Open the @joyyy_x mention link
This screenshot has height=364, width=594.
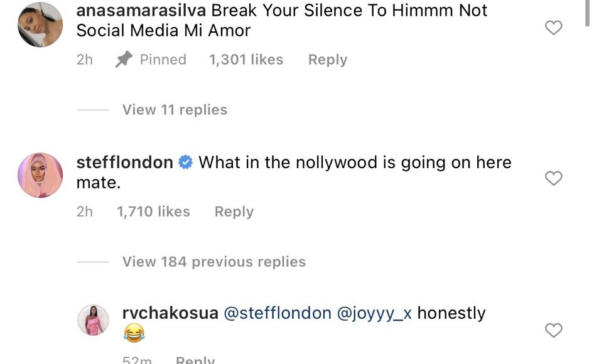tap(374, 313)
